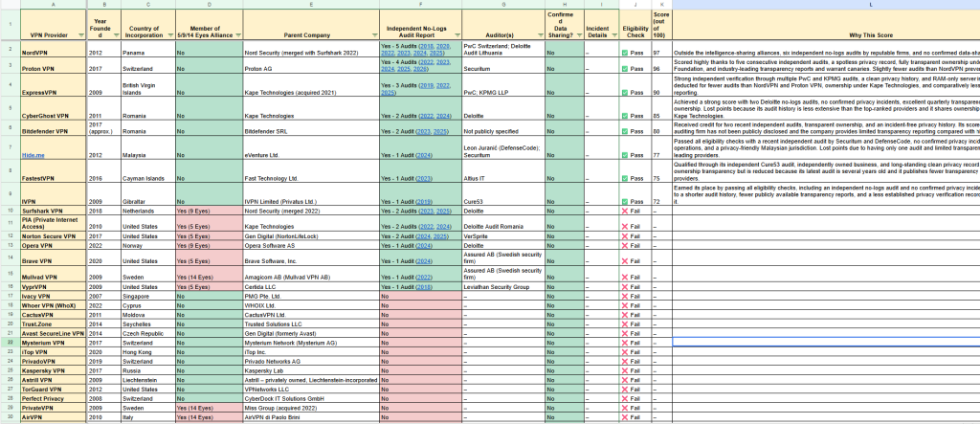Select row 1 header

point(10,25)
